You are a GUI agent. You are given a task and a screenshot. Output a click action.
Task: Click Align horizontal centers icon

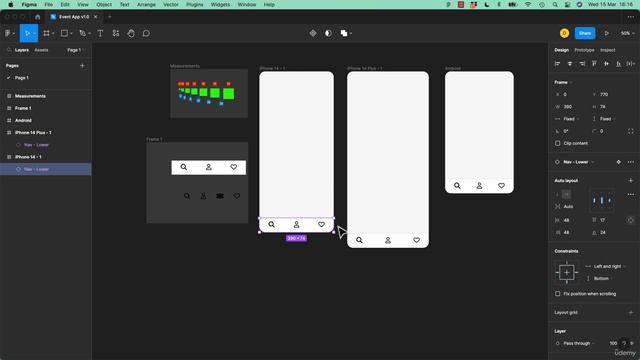click(x=570, y=64)
